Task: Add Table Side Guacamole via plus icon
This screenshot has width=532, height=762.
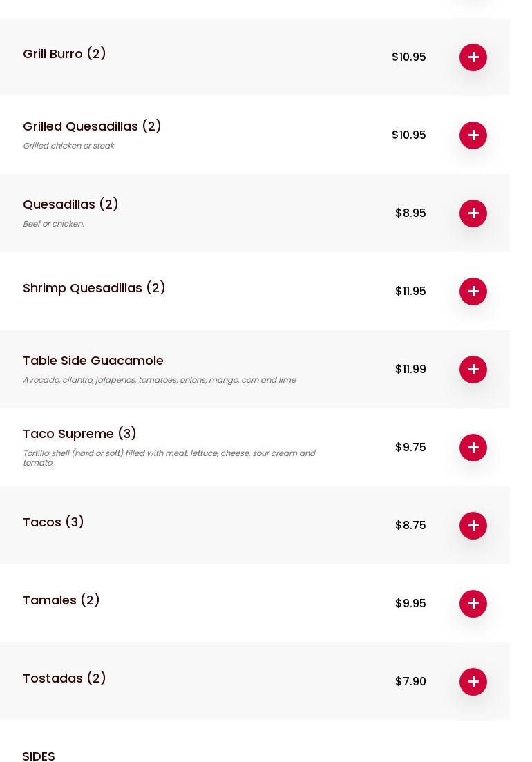Action: tap(473, 370)
